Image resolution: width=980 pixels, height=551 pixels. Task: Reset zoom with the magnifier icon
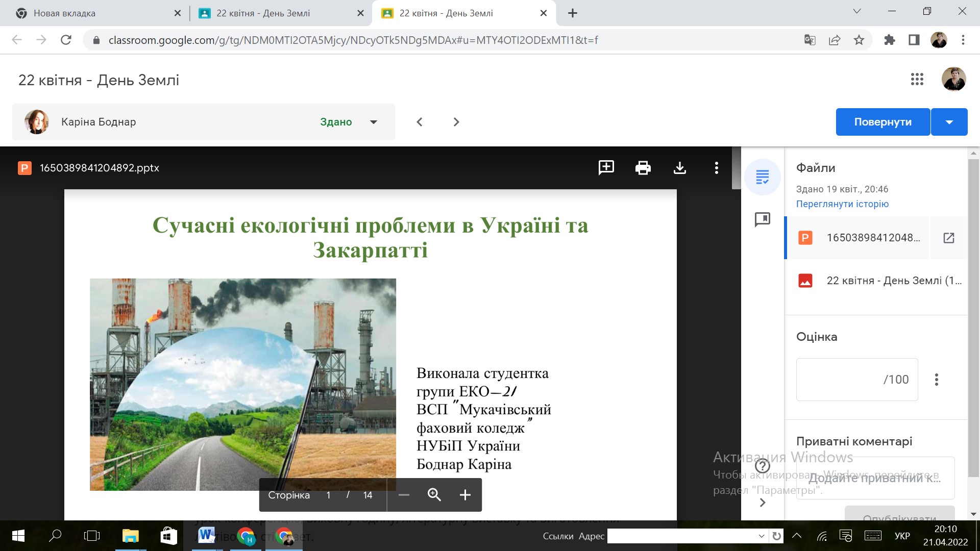pyautogui.click(x=434, y=495)
